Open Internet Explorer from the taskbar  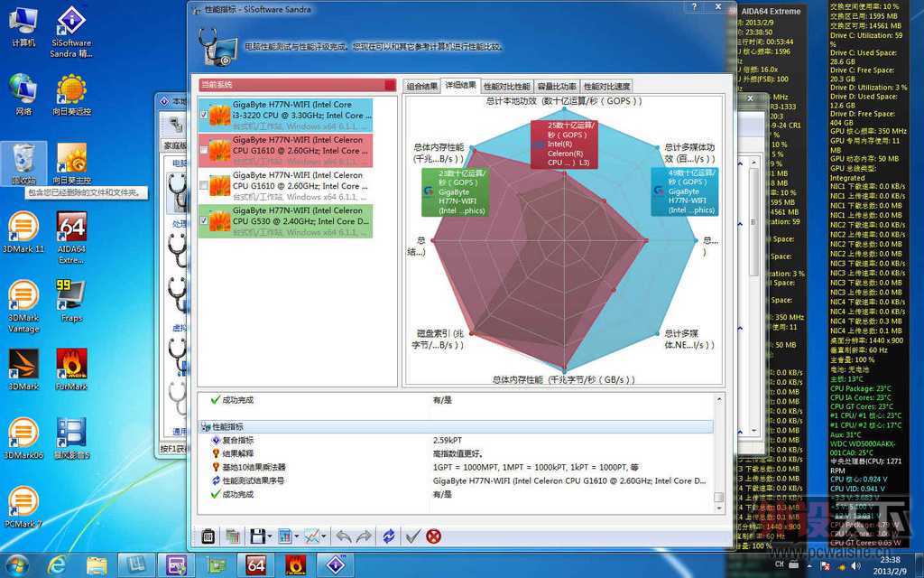tap(57, 565)
